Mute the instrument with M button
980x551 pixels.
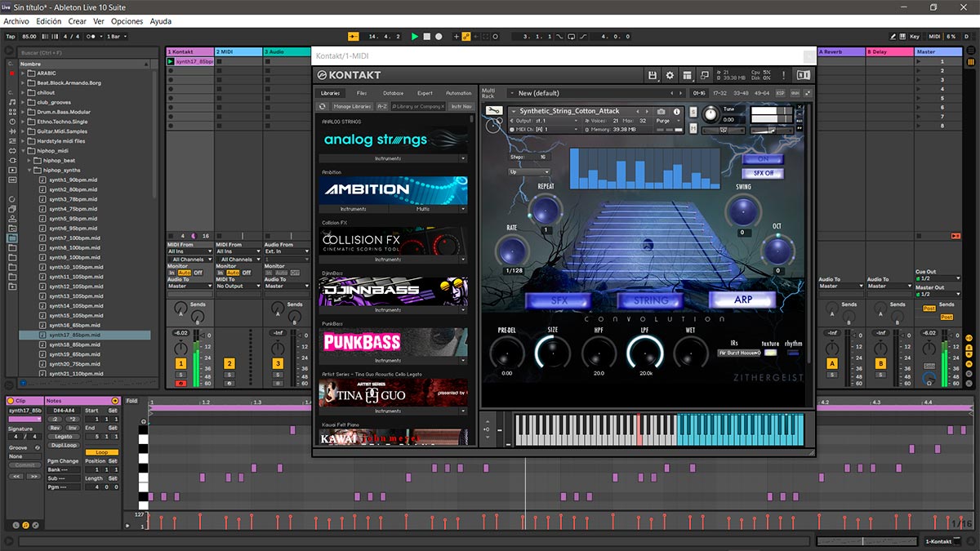coord(693,128)
